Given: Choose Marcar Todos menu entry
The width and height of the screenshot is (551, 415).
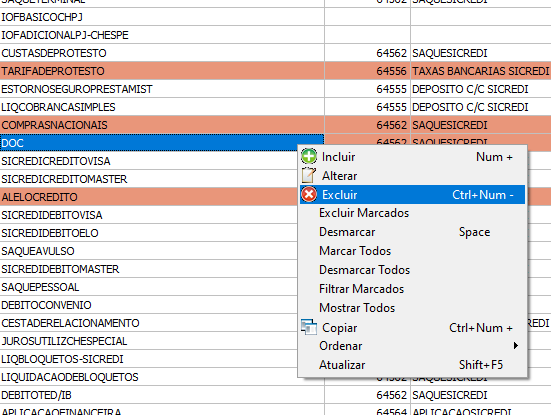Looking at the screenshot, I should tap(355, 251).
